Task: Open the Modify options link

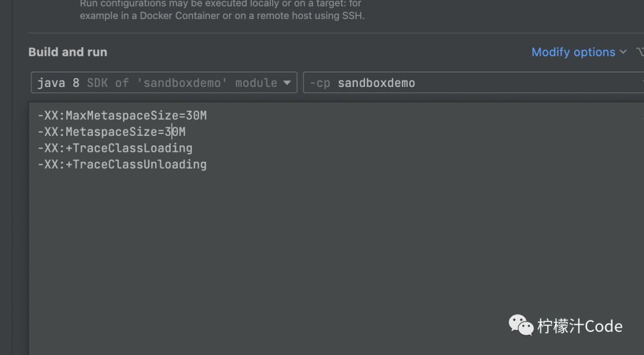Action: (573, 52)
